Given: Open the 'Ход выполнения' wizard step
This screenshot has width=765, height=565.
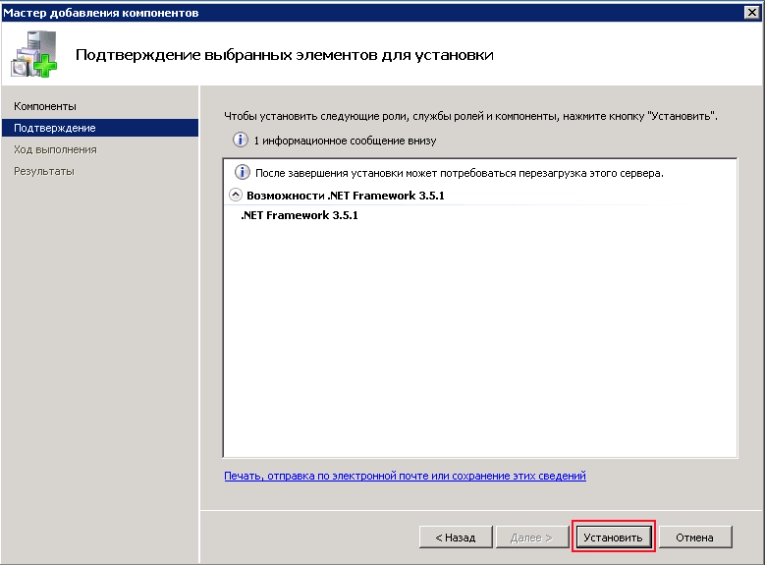Looking at the screenshot, I should point(55,149).
